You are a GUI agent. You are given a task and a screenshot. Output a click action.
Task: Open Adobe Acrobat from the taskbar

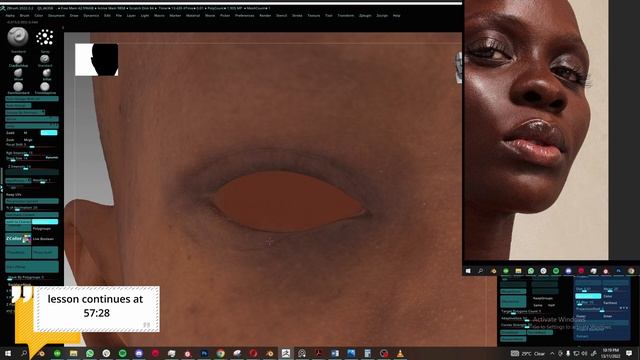318,353
